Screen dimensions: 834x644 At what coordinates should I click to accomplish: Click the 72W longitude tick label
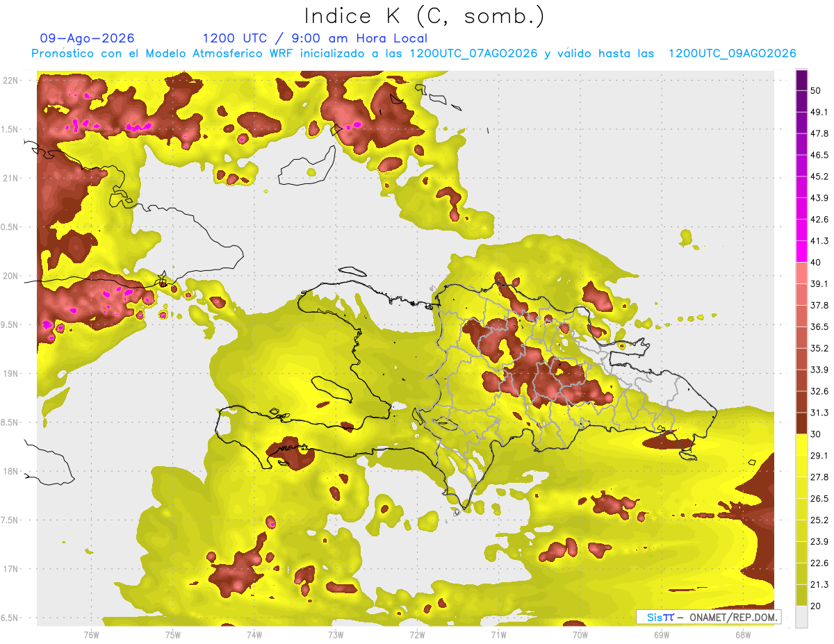[x=417, y=634]
